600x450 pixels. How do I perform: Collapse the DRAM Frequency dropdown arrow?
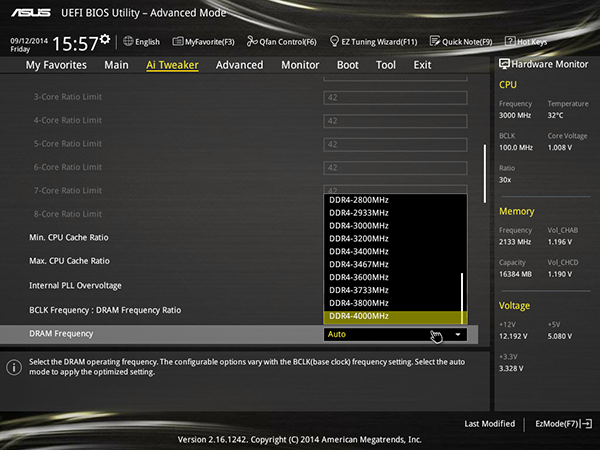pos(458,334)
